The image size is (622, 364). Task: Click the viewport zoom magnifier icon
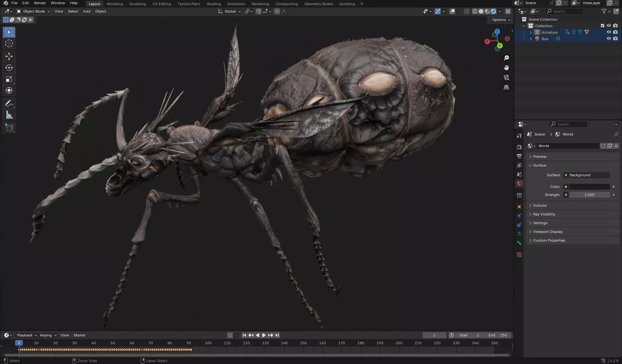[506, 58]
